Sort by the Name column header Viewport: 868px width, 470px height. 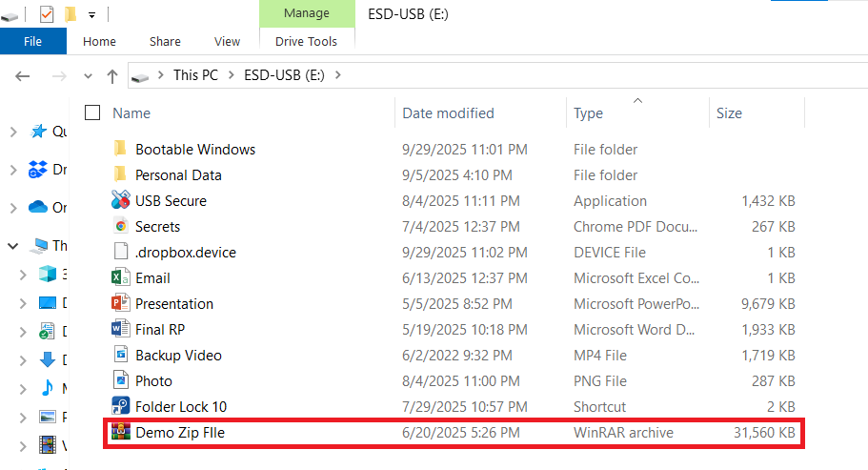pyautogui.click(x=131, y=113)
